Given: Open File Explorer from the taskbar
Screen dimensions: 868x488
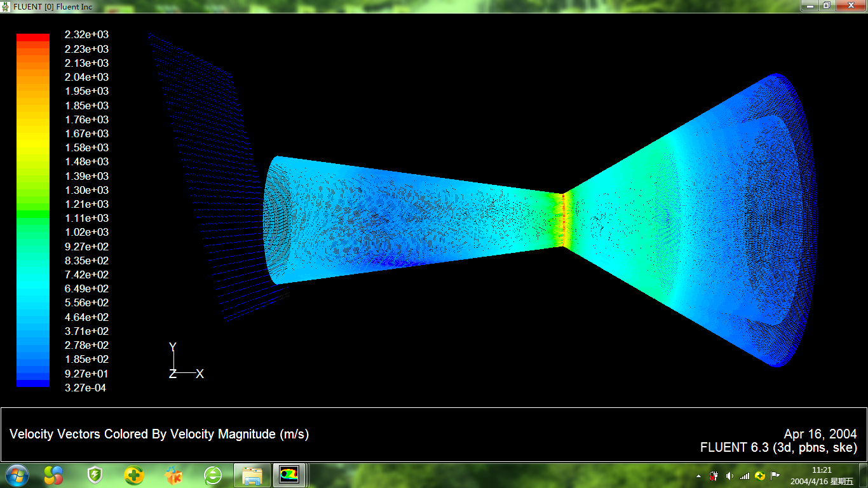Looking at the screenshot, I should 252,475.
